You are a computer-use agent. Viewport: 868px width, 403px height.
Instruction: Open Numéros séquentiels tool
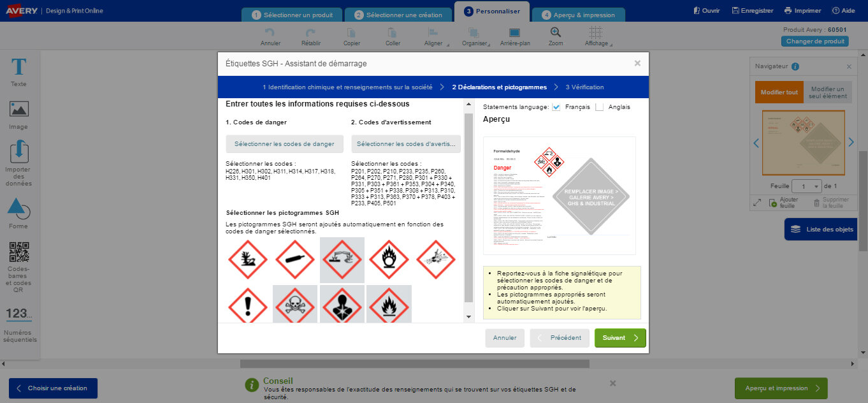pos(19,325)
